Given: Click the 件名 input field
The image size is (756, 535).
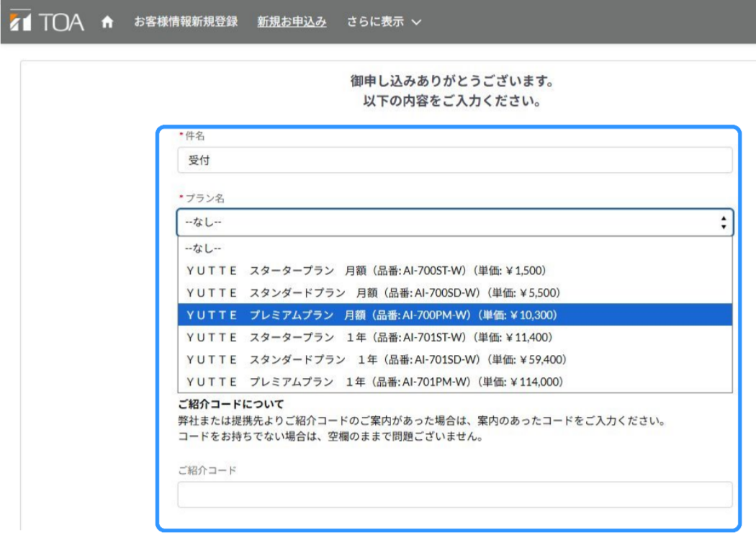Looking at the screenshot, I should coord(454,160).
